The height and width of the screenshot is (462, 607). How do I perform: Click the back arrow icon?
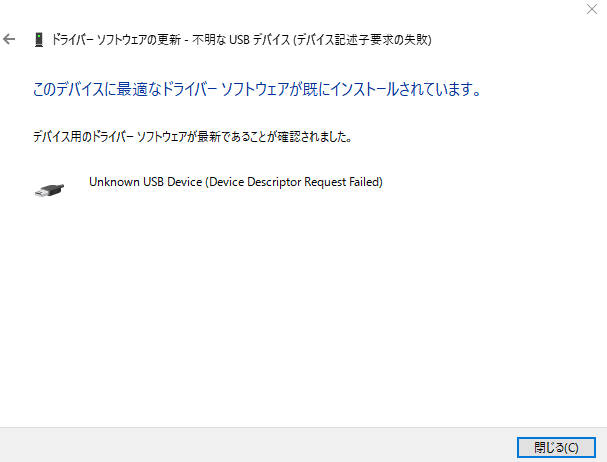(9, 39)
